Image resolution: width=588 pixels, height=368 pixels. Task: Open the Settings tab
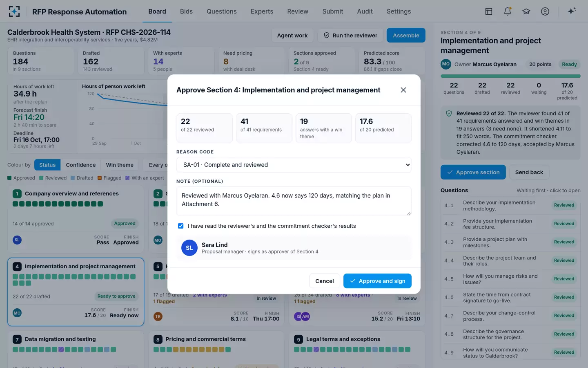tap(399, 11)
